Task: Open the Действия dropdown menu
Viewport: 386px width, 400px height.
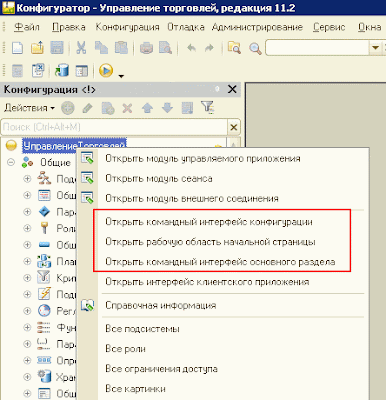Action: tap(29, 108)
